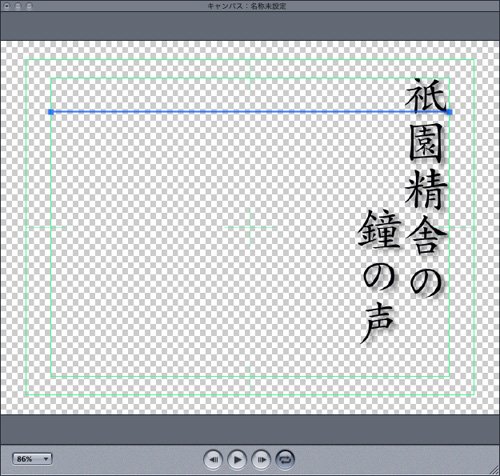Close the canvas window
Image resolution: width=500 pixels, height=476 pixels.
click(x=7, y=6)
